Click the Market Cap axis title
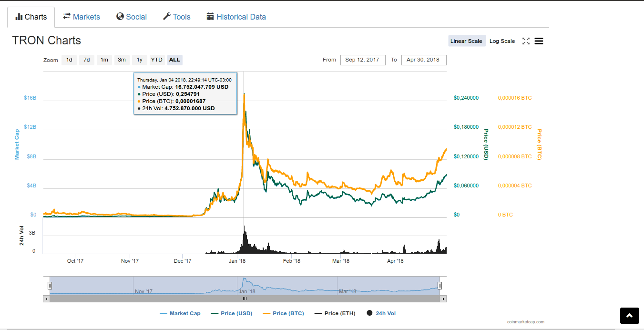Image resolution: width=644 pixels, height=330 pixels. coord(17,144)
